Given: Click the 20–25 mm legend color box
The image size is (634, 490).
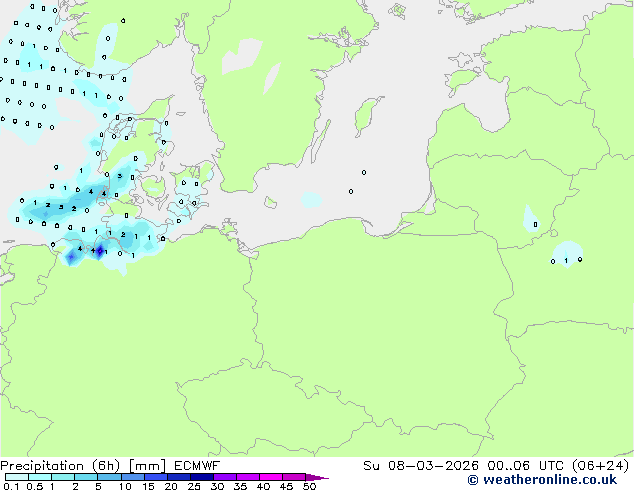Looking at the screenshot, I should tap(178, 477).
